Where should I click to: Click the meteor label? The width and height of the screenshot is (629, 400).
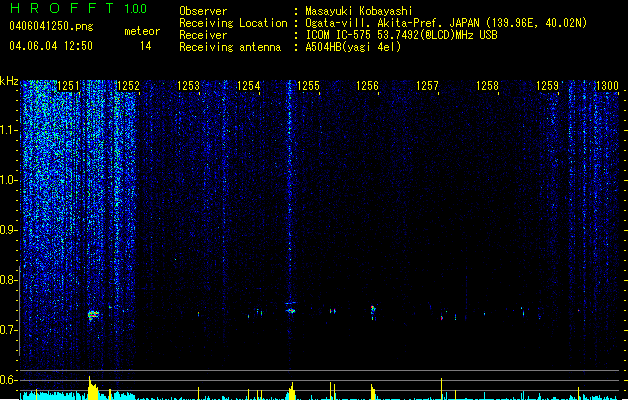pyautogui.click(x=142, y=31)
